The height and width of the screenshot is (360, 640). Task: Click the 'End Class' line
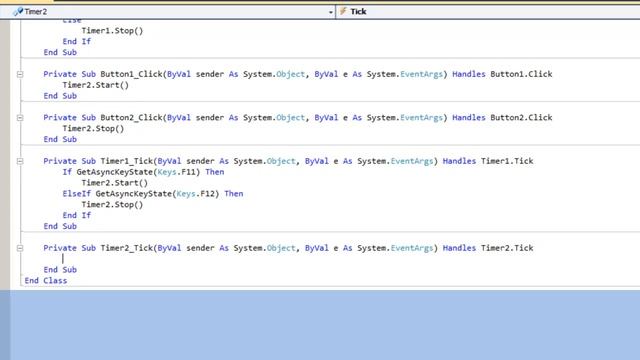click(46, 280)
